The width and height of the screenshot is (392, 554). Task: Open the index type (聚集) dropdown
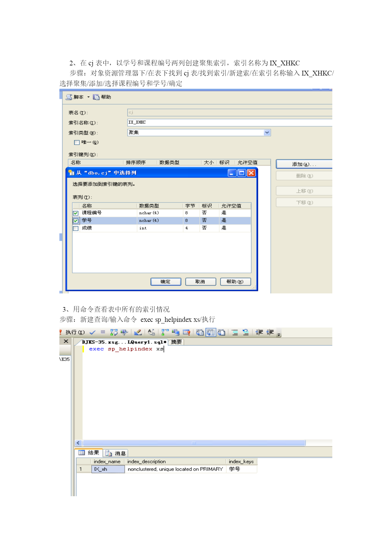click(x=267, y=133)
